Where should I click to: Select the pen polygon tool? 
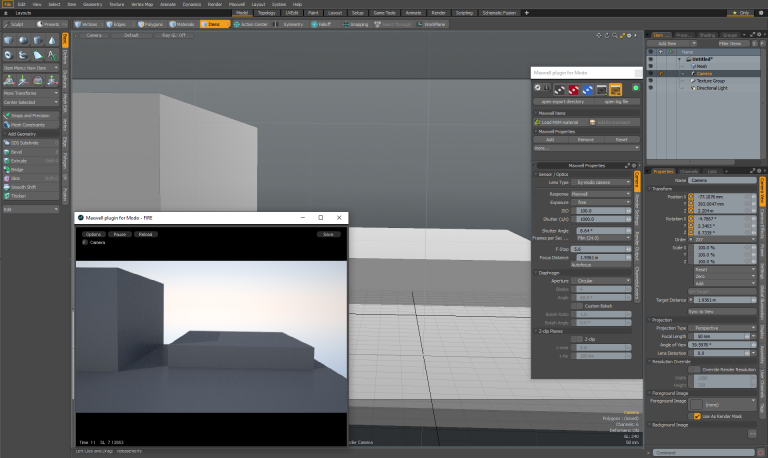tap(38, 55)
